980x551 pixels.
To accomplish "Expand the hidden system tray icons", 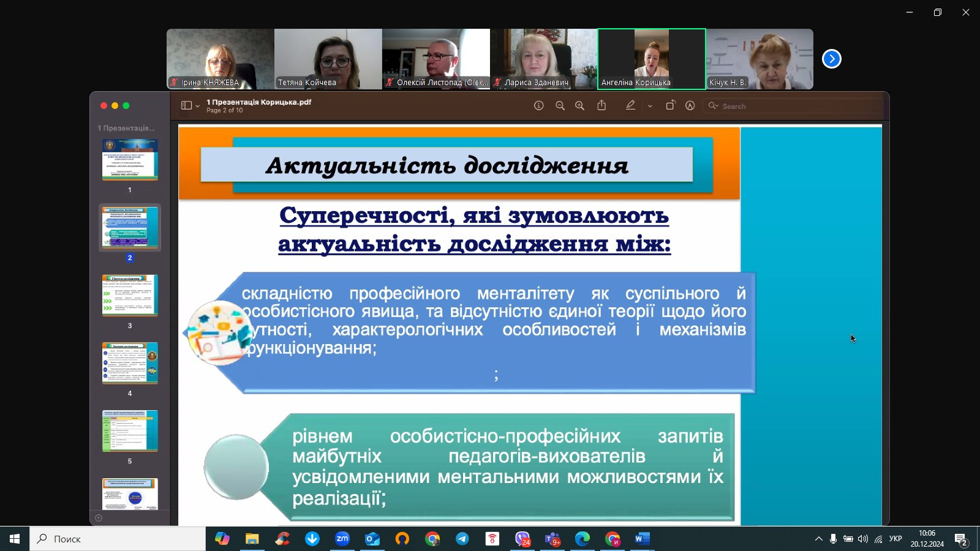I will pos(818,539).
